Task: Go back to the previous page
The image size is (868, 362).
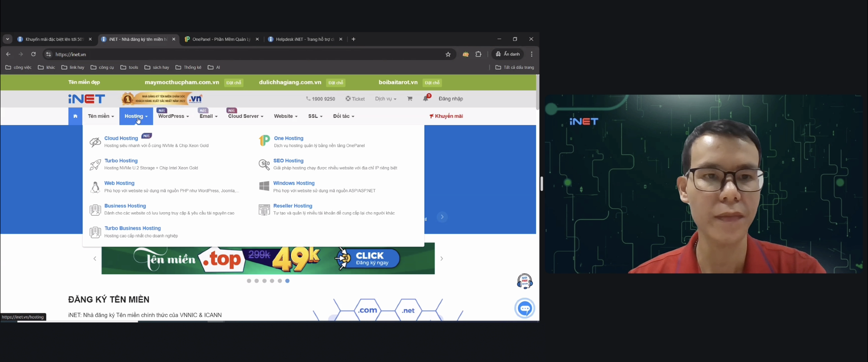Action: pyautogui.click(x=8, y=54)
